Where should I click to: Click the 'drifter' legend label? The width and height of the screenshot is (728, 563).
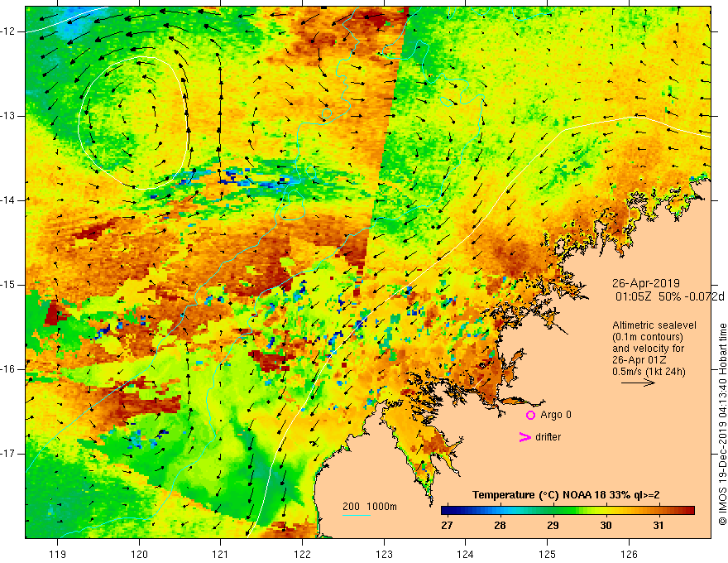coord(548,437)
